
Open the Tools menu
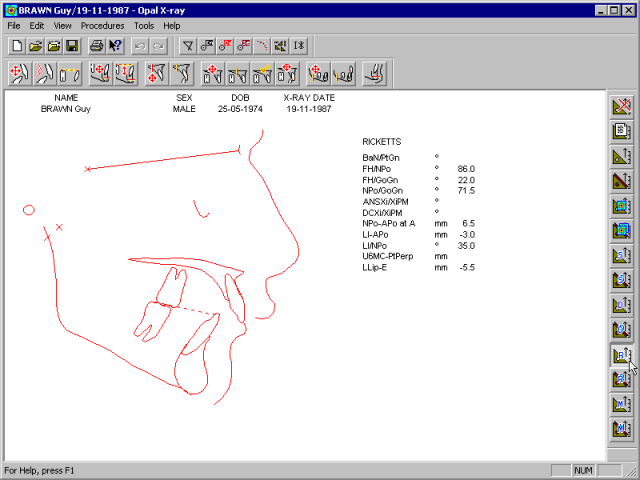point(144,26)
